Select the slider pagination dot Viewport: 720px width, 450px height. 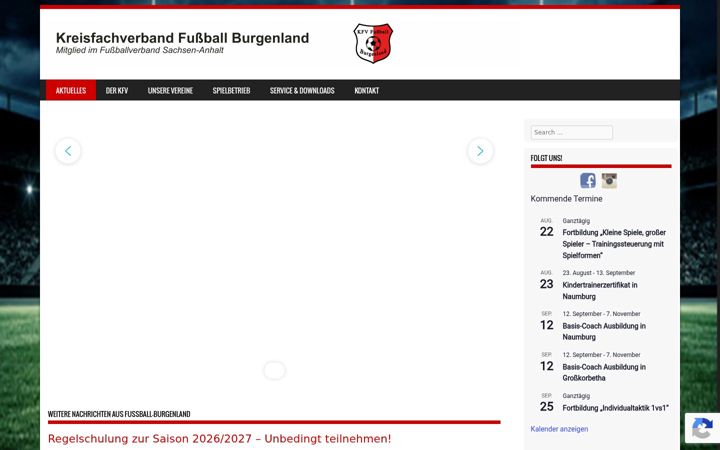[275, 370]
